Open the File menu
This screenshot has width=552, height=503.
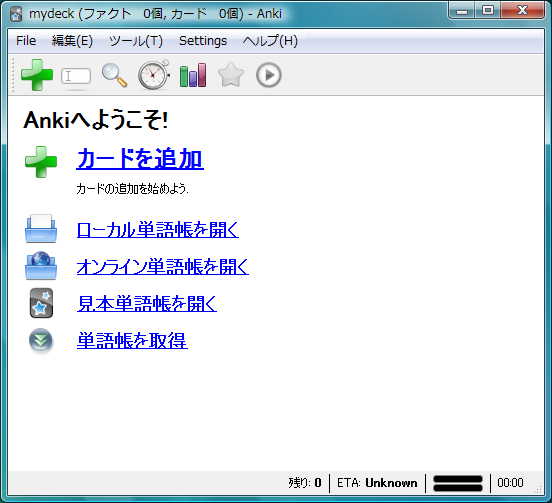click(26, 41)
